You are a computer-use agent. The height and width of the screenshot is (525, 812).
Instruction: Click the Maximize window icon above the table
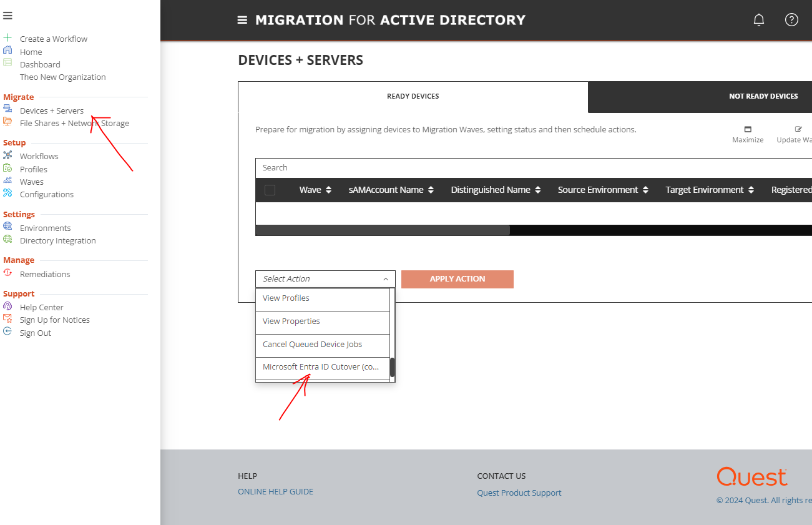click(748, 129)
